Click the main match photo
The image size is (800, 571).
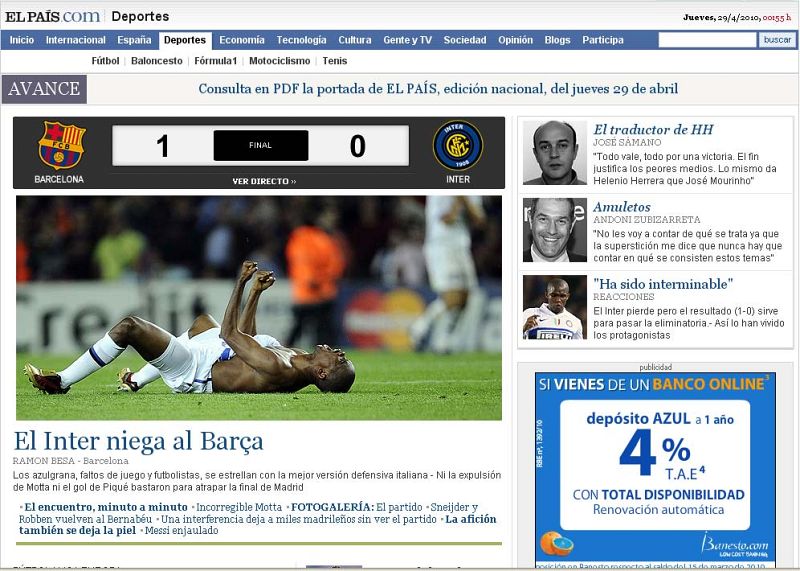[259, 307]
